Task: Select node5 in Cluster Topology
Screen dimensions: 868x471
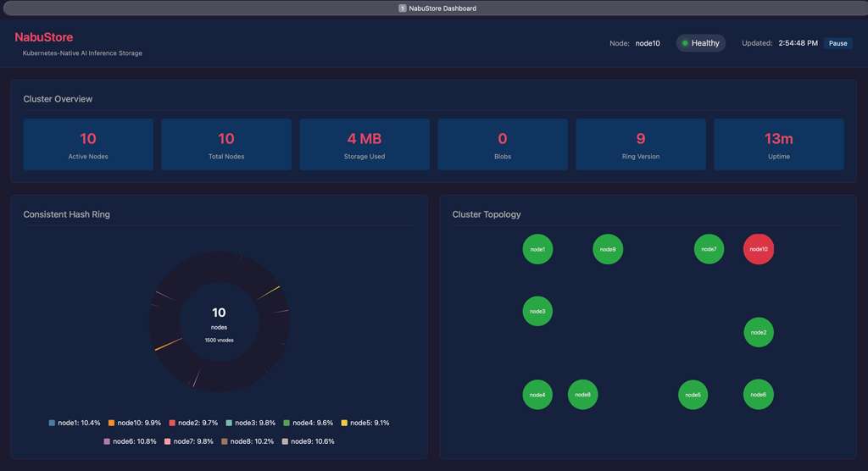Action: (x=693, y=395)
